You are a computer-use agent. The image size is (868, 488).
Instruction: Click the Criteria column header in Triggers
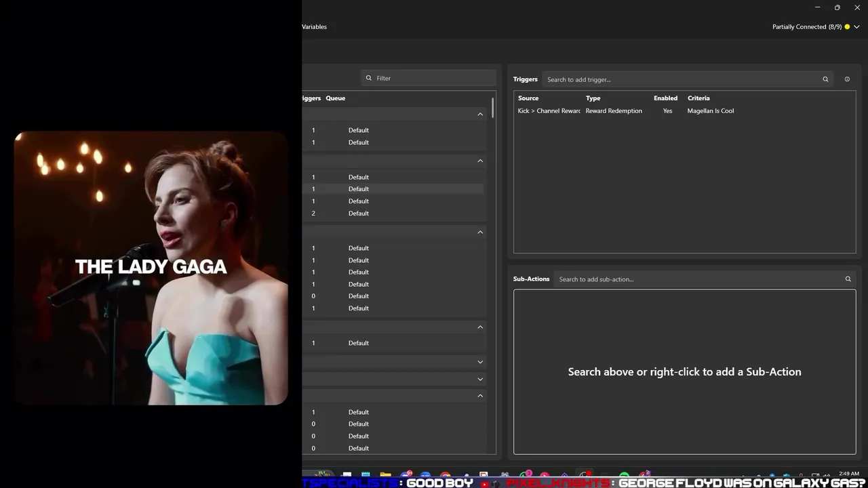pyautogui.click(x=698, y=98)
